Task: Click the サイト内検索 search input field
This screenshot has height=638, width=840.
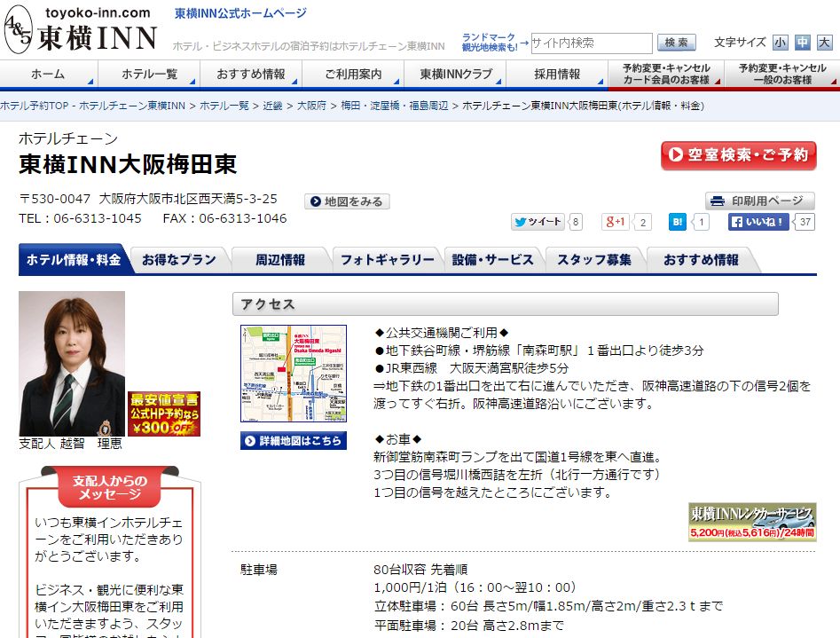Action: 592,43
